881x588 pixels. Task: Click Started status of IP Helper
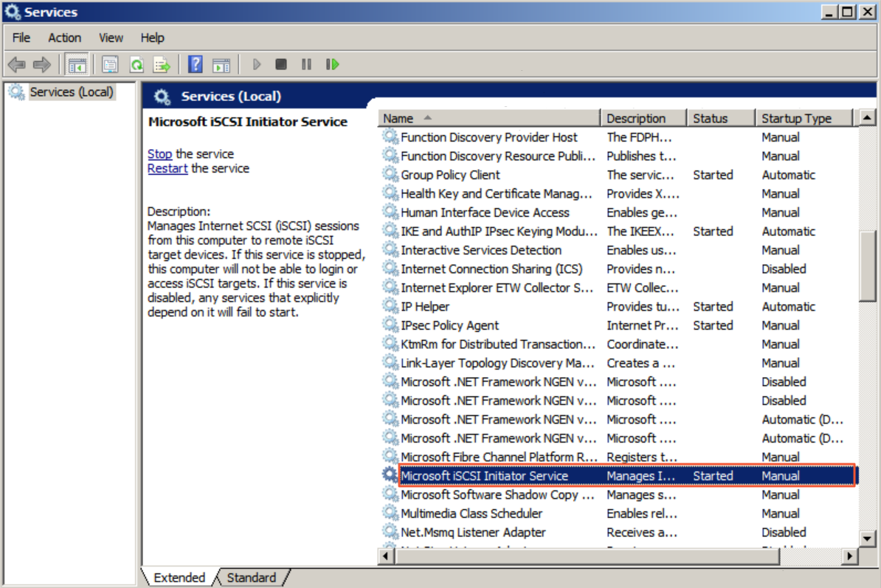pos(713,307)
